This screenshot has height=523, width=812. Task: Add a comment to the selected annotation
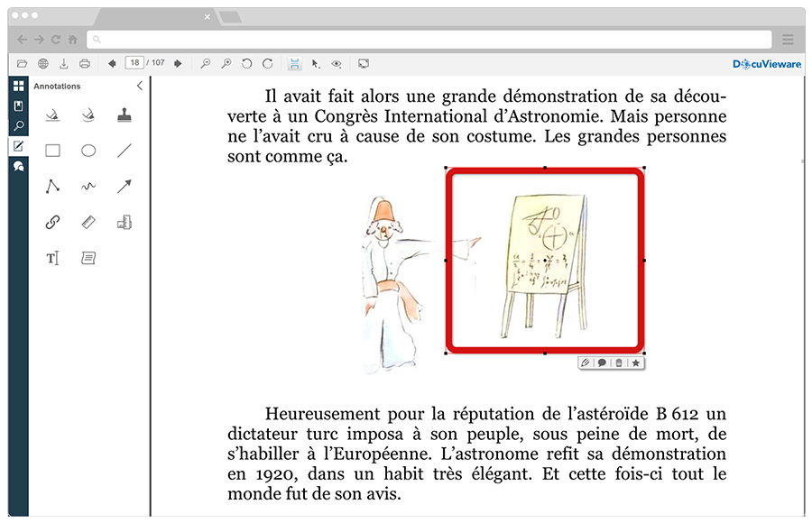602,362
